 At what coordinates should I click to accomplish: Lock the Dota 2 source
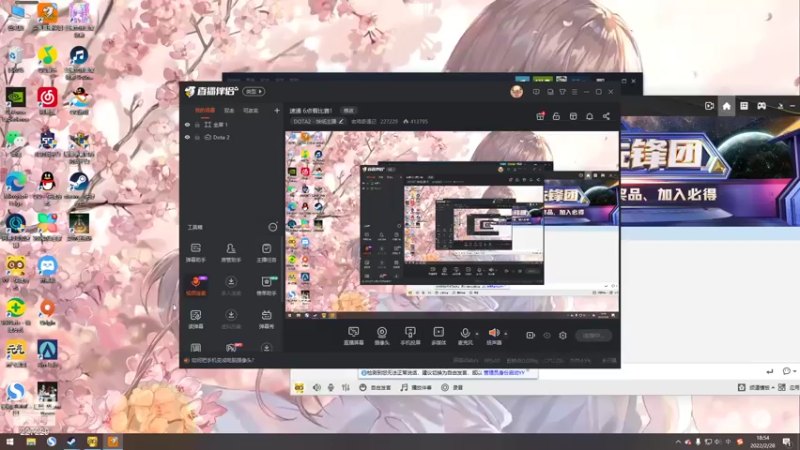point(197,137)
